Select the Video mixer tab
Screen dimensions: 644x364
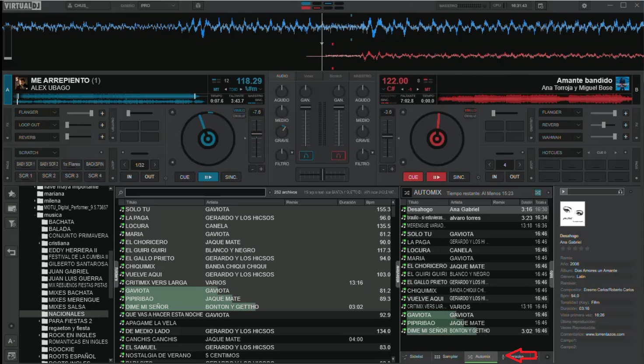click(308, 76)
